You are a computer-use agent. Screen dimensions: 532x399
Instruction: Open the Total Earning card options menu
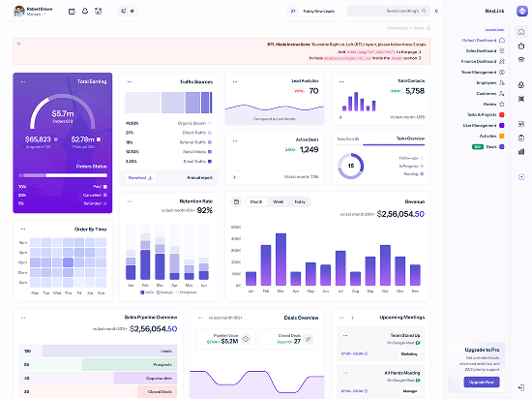pos(23,82)
